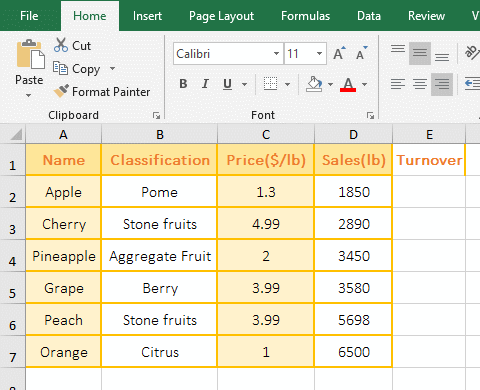
Task: Decrease font size with the smaller A icon
Action: [x=362, y=53]
